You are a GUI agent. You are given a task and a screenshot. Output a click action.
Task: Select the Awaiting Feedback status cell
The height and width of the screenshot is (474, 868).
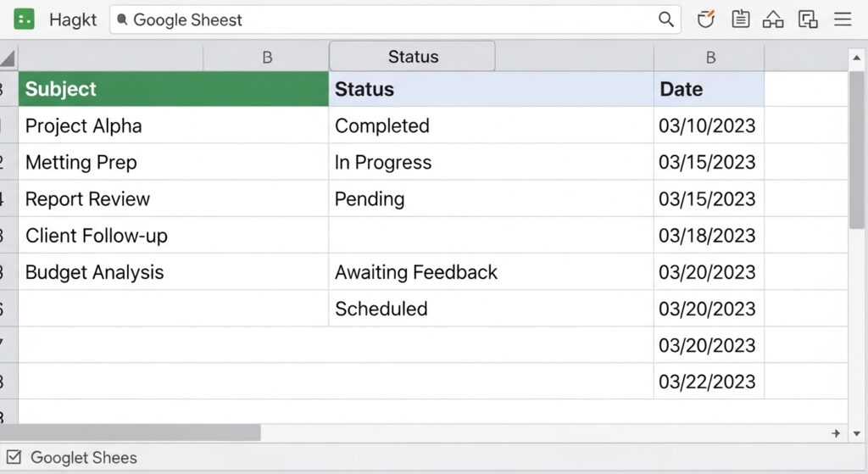tap(490, 272)
